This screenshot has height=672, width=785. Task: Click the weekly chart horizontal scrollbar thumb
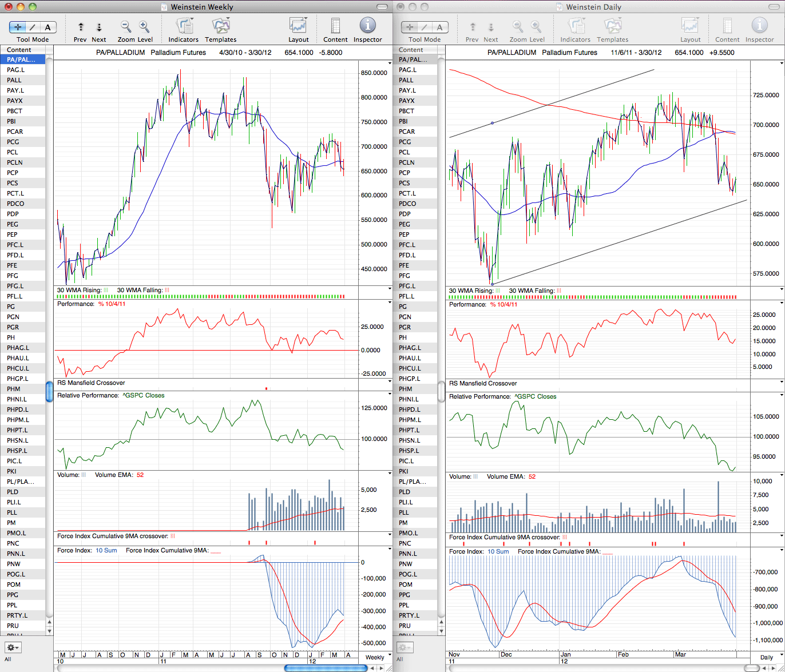click(325, 668)
